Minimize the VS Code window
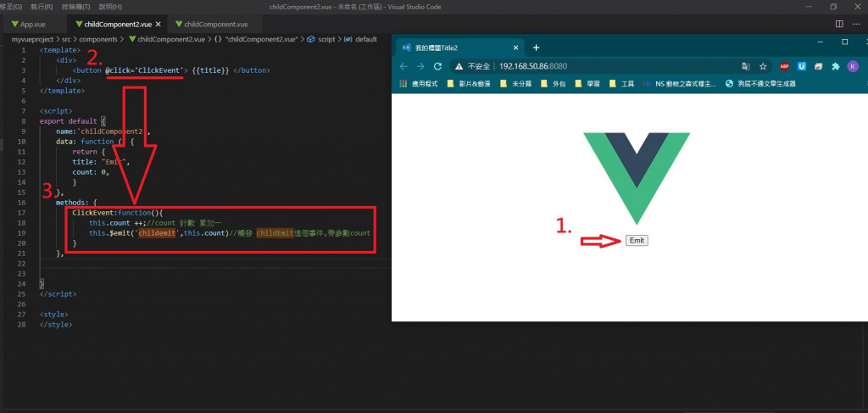This screenshot has width=868, height=413. pyautogui.click(x=810, y=7)
